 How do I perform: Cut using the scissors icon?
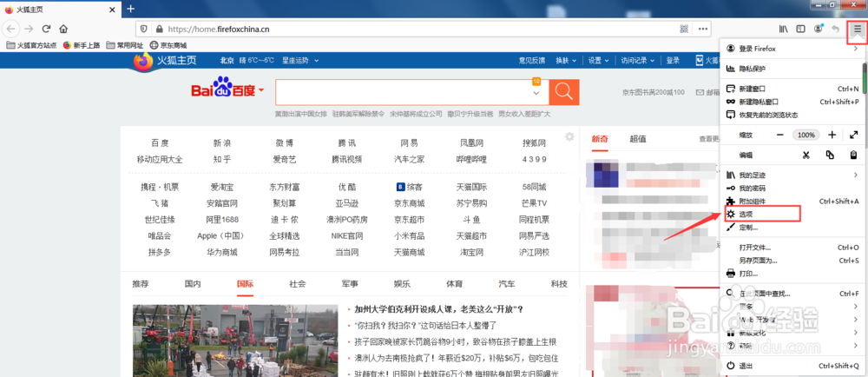(x=806, y=155)
